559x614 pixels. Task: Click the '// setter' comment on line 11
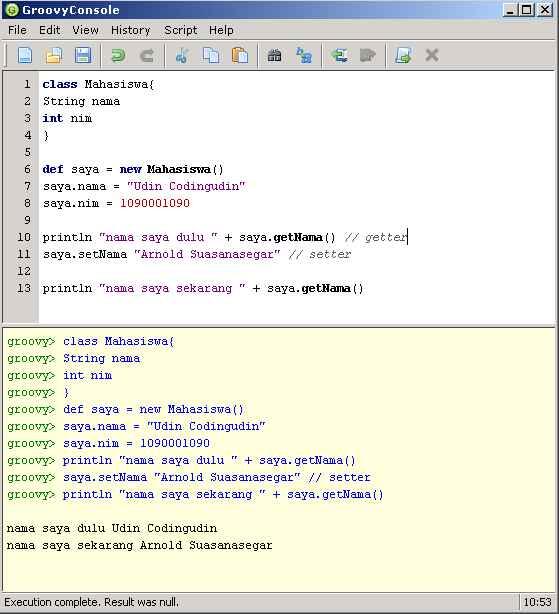(320, 255)
